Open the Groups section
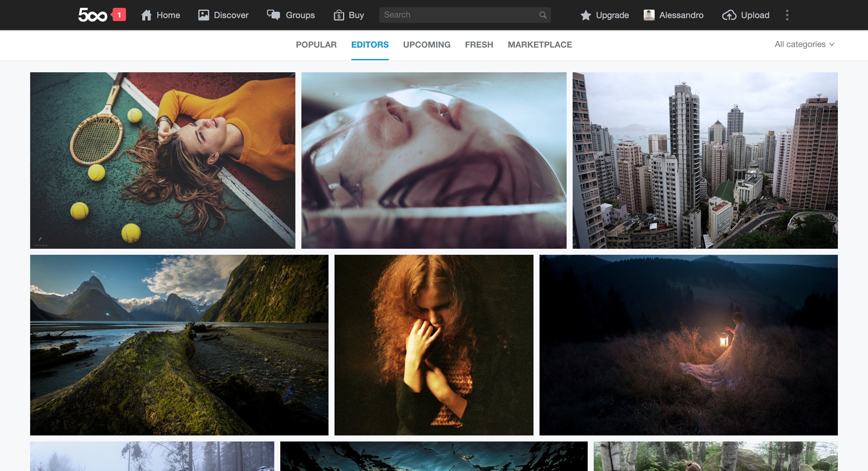Viewport: 868px width, 471px height. coord(291,15)
